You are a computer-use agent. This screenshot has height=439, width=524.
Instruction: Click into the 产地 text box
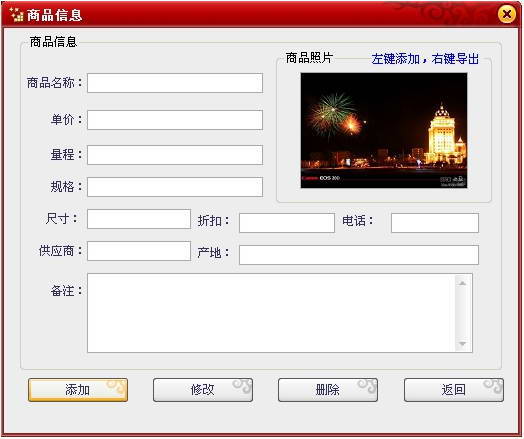coord(359,255)
